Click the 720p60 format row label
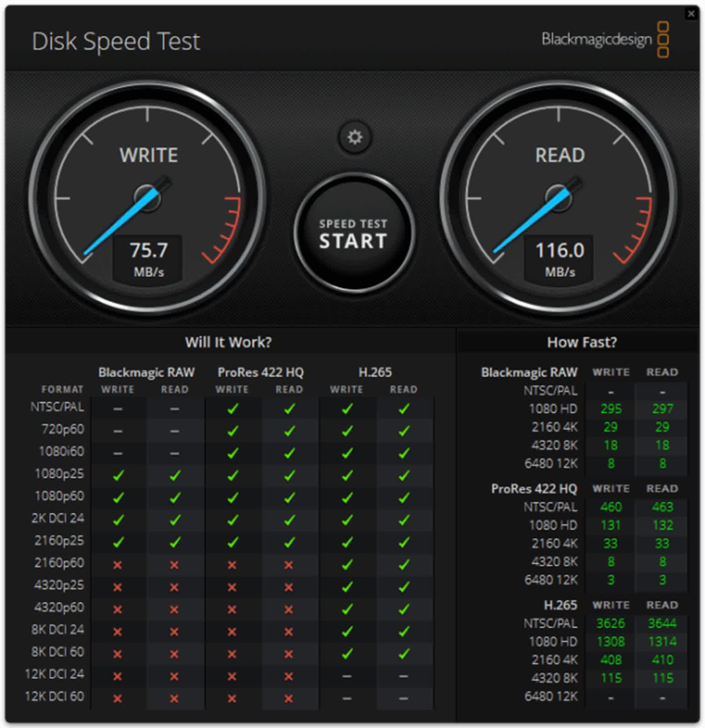Image resolution: width=705 pixels, height=728 pixels. point(63,429)
